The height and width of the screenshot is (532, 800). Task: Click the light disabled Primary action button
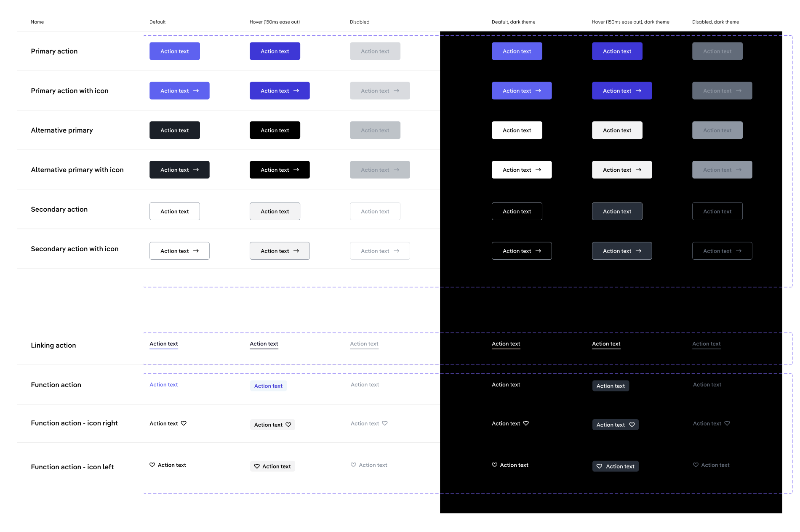pos(375,51)
